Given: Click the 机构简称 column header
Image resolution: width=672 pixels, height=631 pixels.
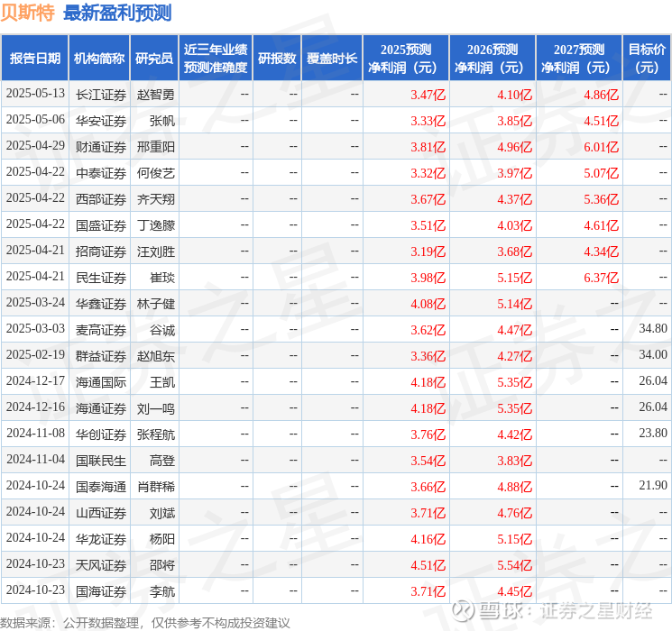Looking at the screenshot, I should point(99,59).
